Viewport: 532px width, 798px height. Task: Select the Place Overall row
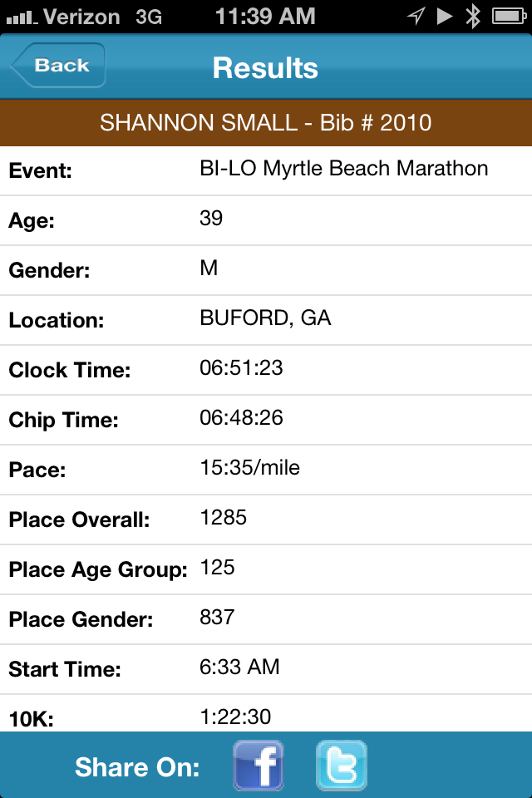point(266,520)
